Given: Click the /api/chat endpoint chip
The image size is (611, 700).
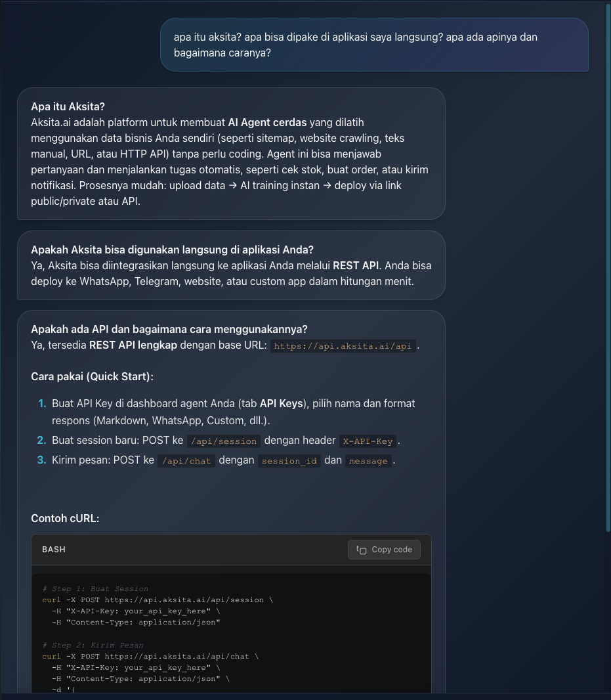Looking at the screenshot, I should click(186, 460).
